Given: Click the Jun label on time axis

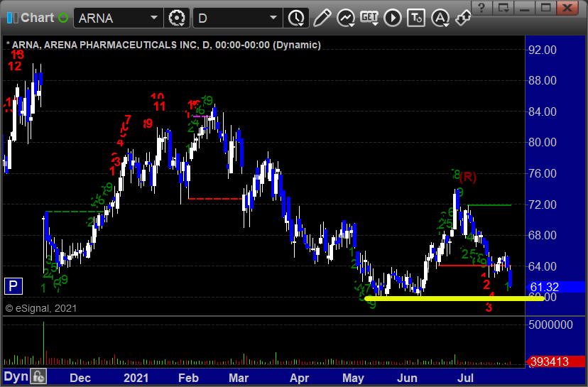Looking at the screenshot, I should tap(407, 378).
